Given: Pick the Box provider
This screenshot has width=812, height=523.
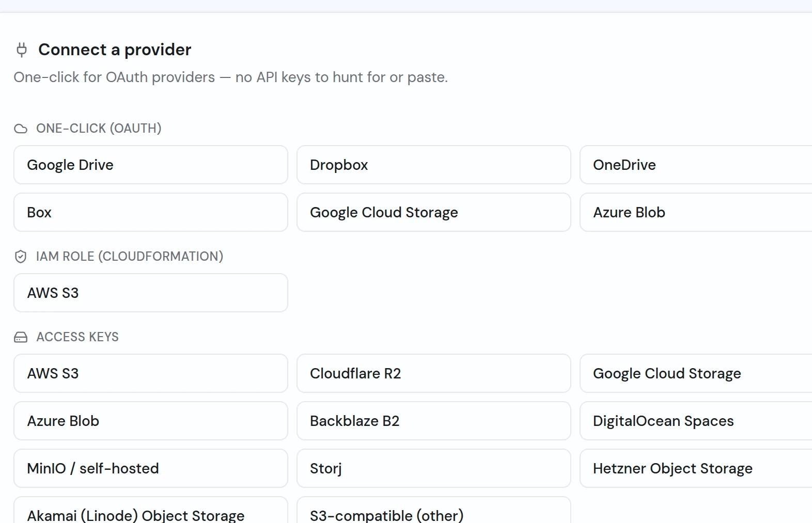Looking at the screenshot, I should pyautogui.click(x=151, y=212).
